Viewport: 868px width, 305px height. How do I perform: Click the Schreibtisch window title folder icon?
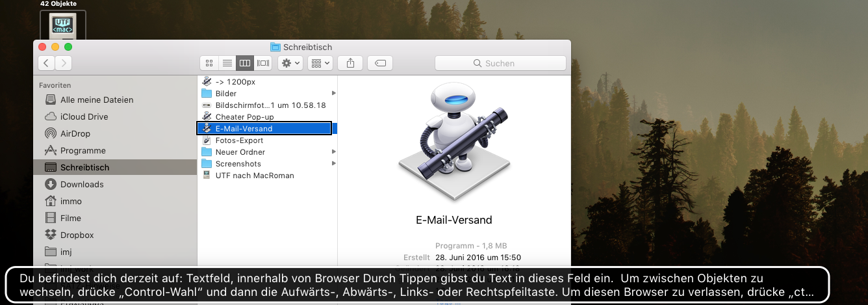click(275, 47)
